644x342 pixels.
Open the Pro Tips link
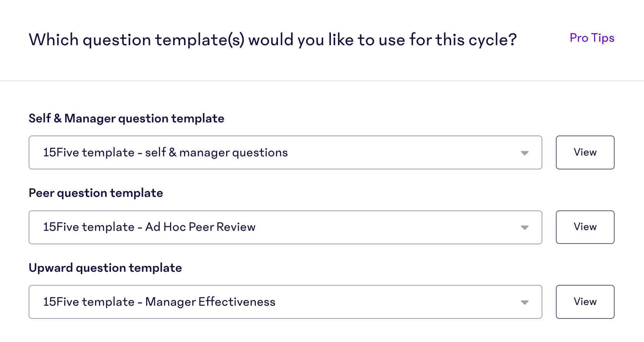[591, 38]
